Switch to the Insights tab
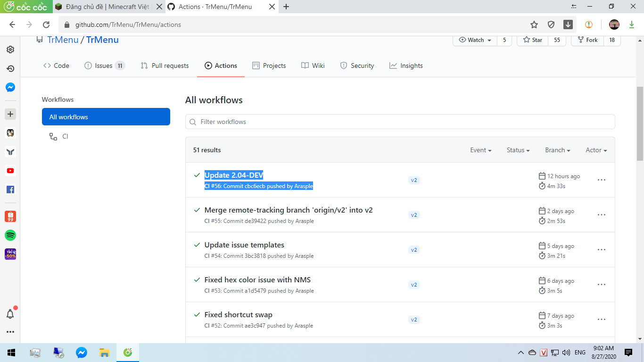The width and height of the screenshot is (644, 362). click(406, 66)
